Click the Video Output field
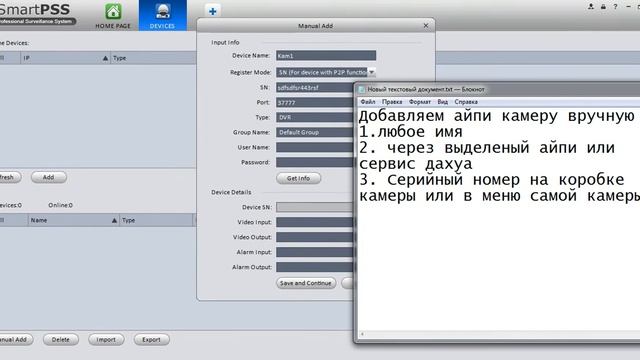Viewport: 640px width, 360px height. (315, 237)
